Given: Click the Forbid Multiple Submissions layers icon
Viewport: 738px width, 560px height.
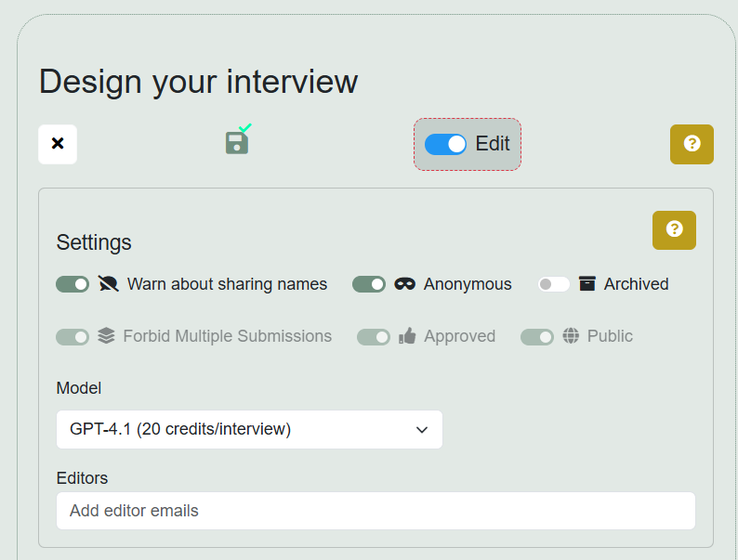Looking at the screenshot, I should click(106, 336).
